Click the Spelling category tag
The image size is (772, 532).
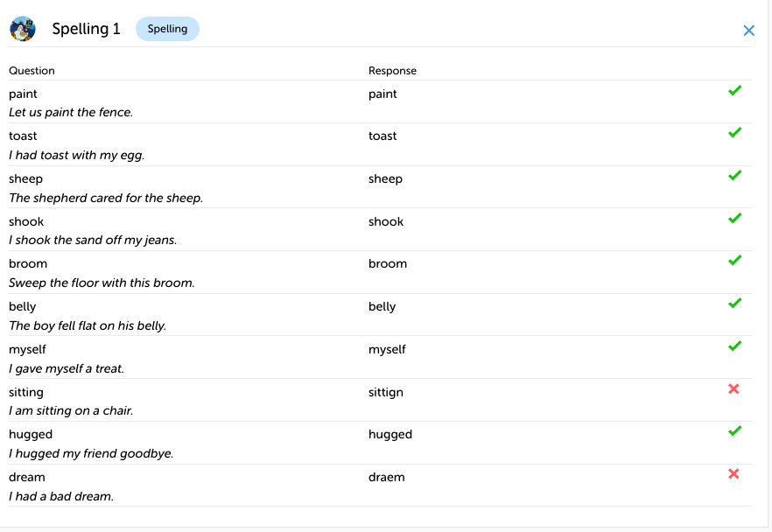point(167,29)
